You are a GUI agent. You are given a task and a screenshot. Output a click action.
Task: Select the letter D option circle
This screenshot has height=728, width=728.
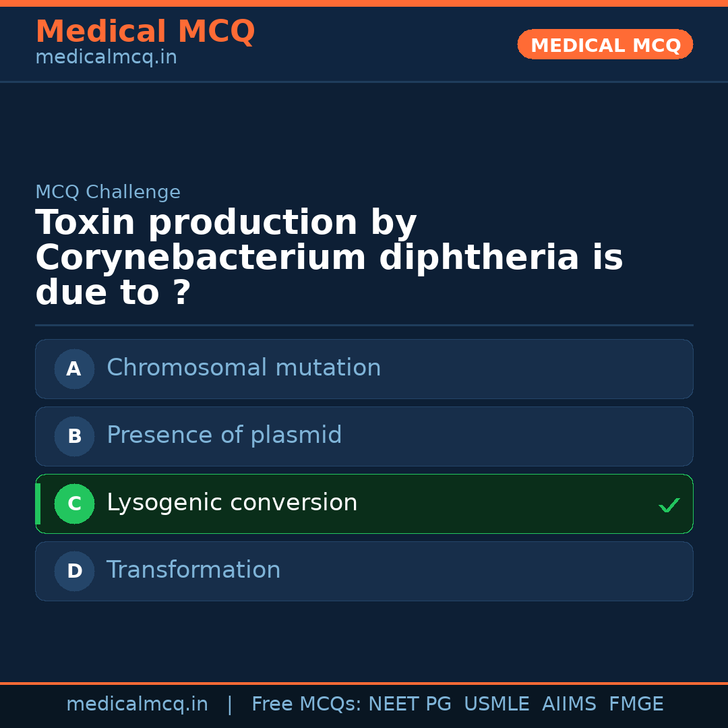pyautogui.click(x=74, y=571)
